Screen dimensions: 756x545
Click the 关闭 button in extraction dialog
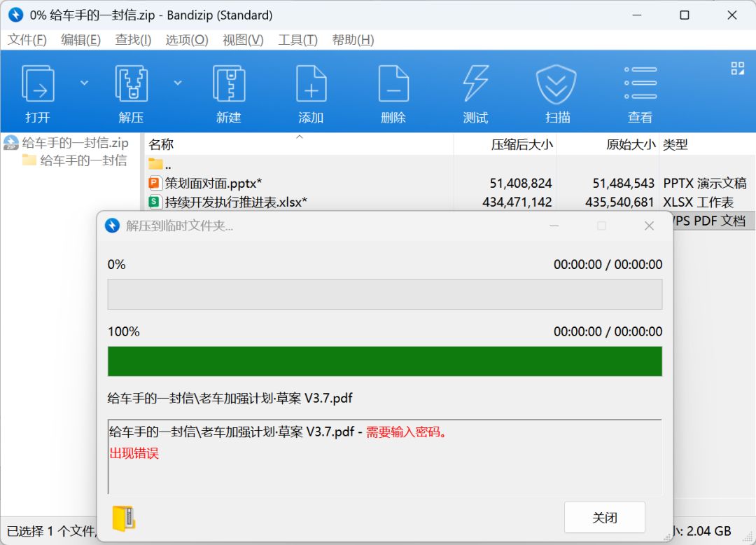[605, 518]
